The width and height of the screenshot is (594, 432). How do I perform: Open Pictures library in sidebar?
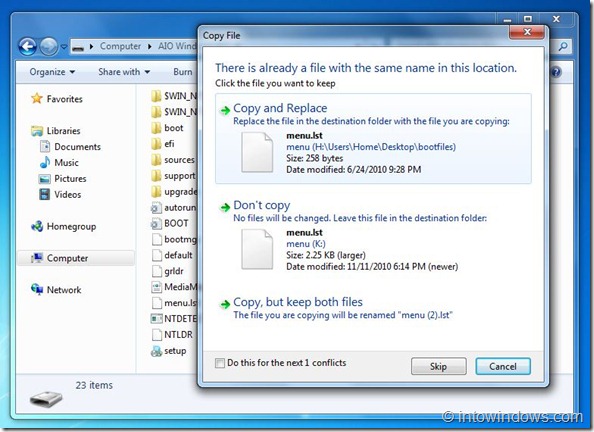point(70,178)
